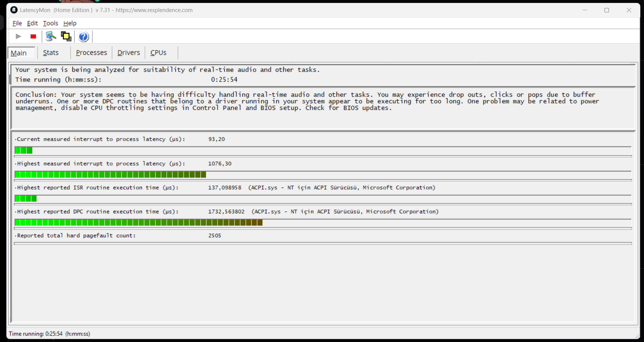
Task: Click the time running value in top panel
Action: click(224, 80)
